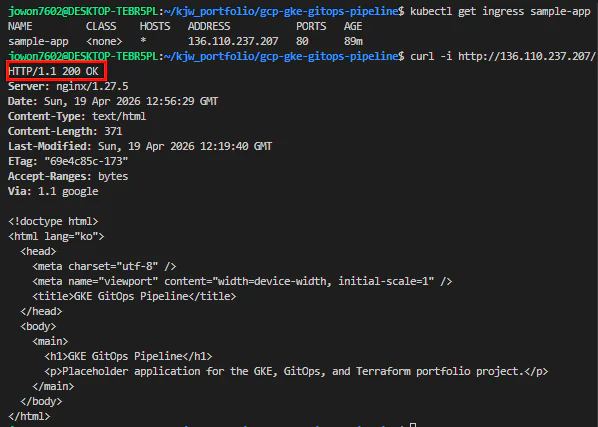This screenshot has width=598, height=427.
Task: Click the '</main>' closing tag line
Action: point(53,387)
